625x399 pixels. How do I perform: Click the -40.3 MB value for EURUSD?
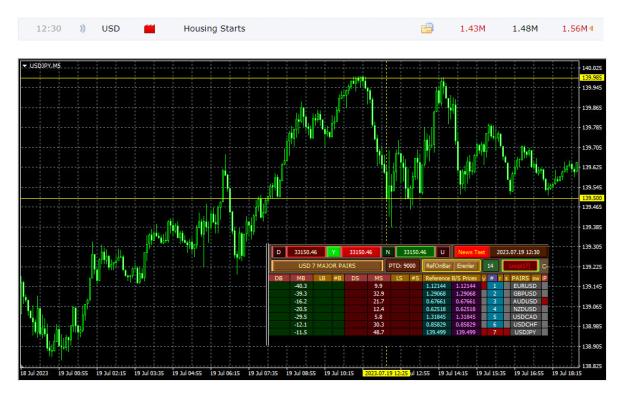pyautogui.click(x=301, y=286)
